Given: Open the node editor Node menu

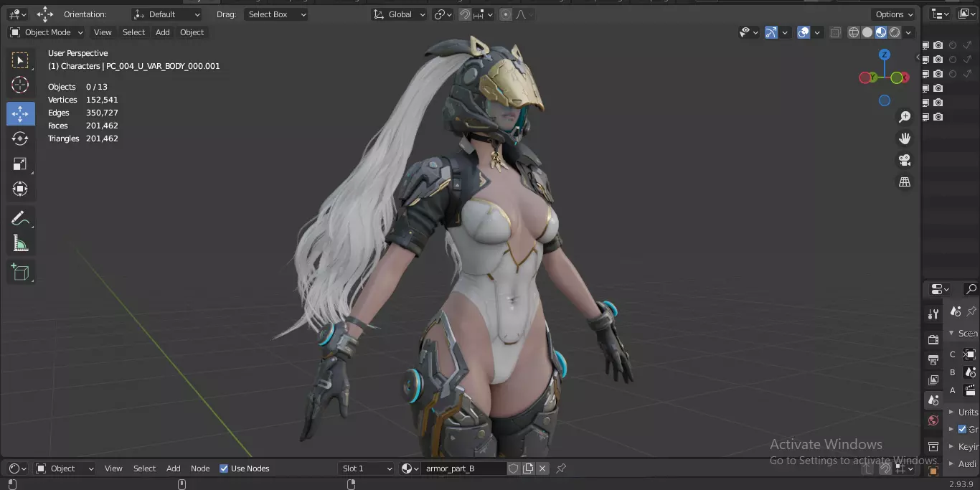Looking at the screenshot, I should (x=200, y=468).
